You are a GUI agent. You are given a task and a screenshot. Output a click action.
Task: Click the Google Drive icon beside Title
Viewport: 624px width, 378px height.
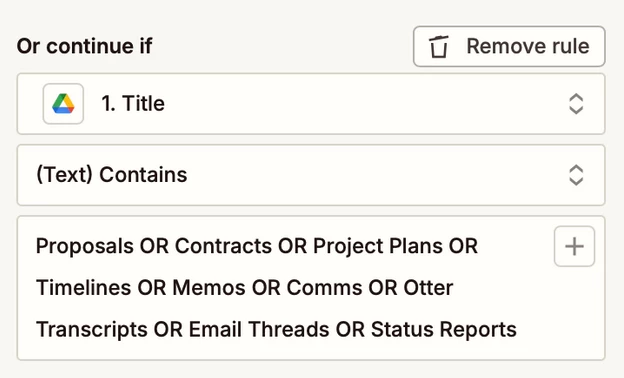tap(63, 104)
